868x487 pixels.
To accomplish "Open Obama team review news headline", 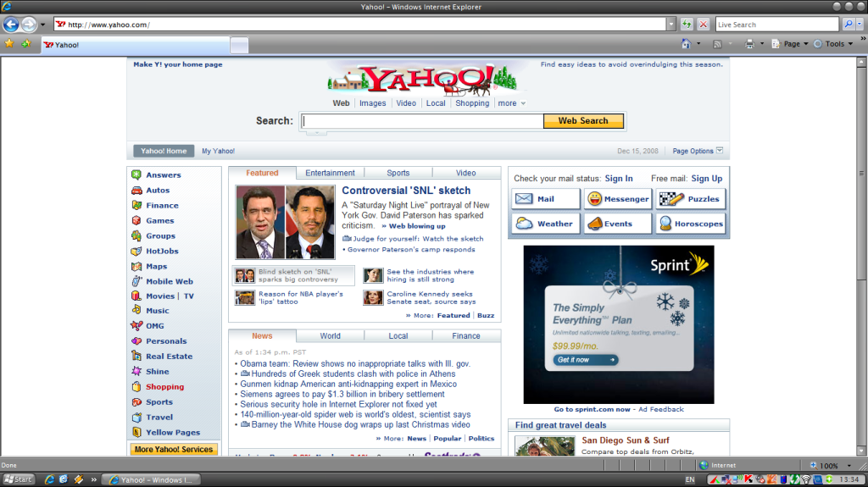I will coord(355,363).
